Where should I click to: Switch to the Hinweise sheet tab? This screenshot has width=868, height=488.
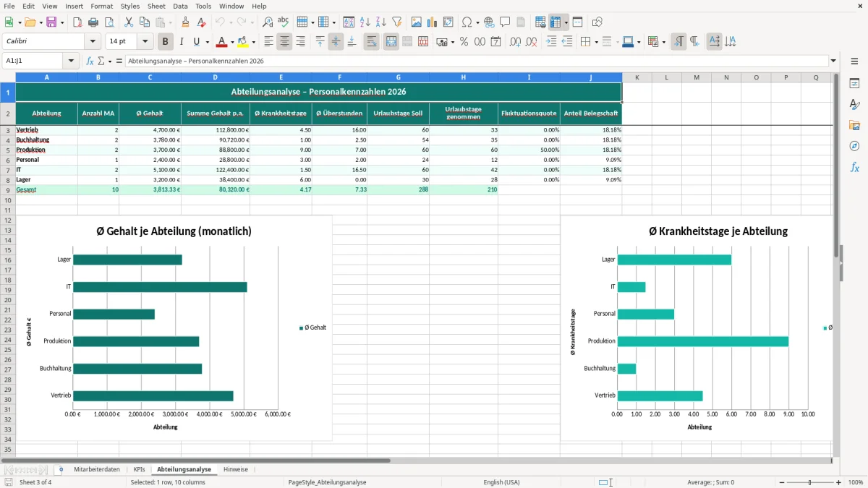[235, 469]
